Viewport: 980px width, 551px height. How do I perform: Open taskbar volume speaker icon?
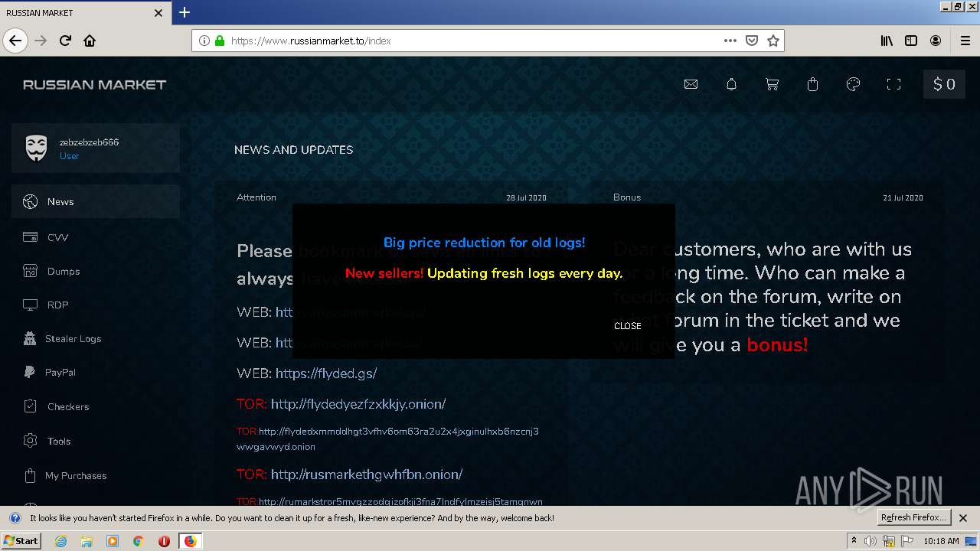[871, 541]
